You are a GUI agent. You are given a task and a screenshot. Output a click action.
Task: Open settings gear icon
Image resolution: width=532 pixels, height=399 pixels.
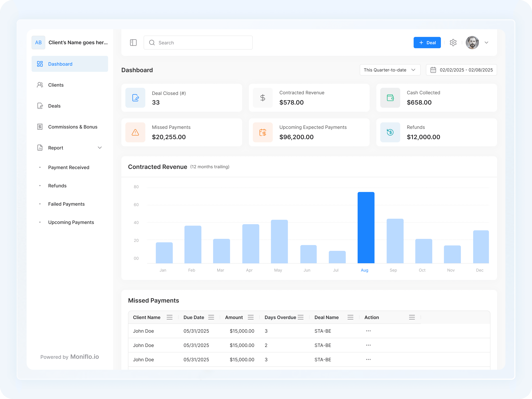[x=453, y=43]
